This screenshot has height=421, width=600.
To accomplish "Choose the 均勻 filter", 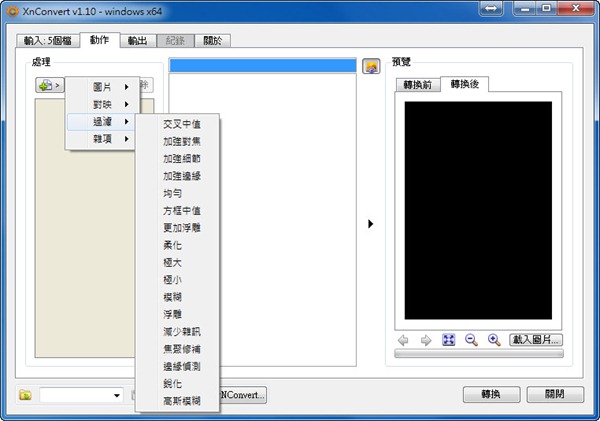I will pos(172,193).
